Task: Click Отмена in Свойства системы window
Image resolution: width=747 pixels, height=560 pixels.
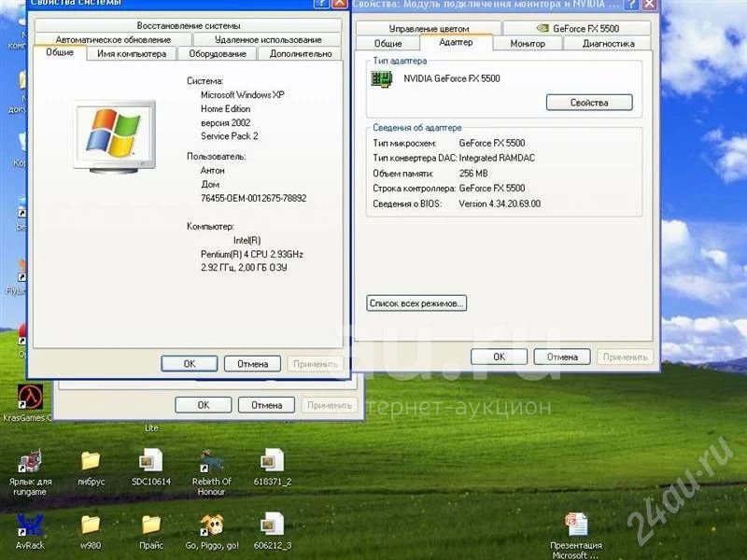Action: click(252, 364)
